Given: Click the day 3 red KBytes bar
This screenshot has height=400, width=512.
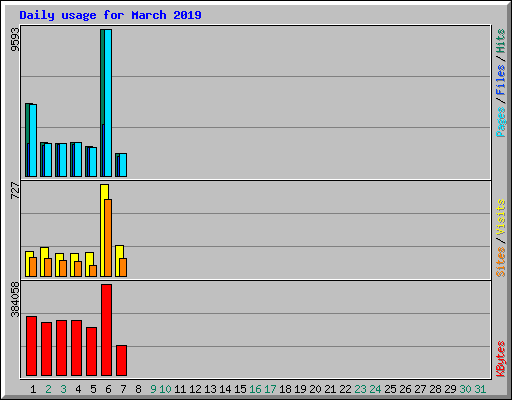Looking at the screenshot, I should click(x=61, y=348).
